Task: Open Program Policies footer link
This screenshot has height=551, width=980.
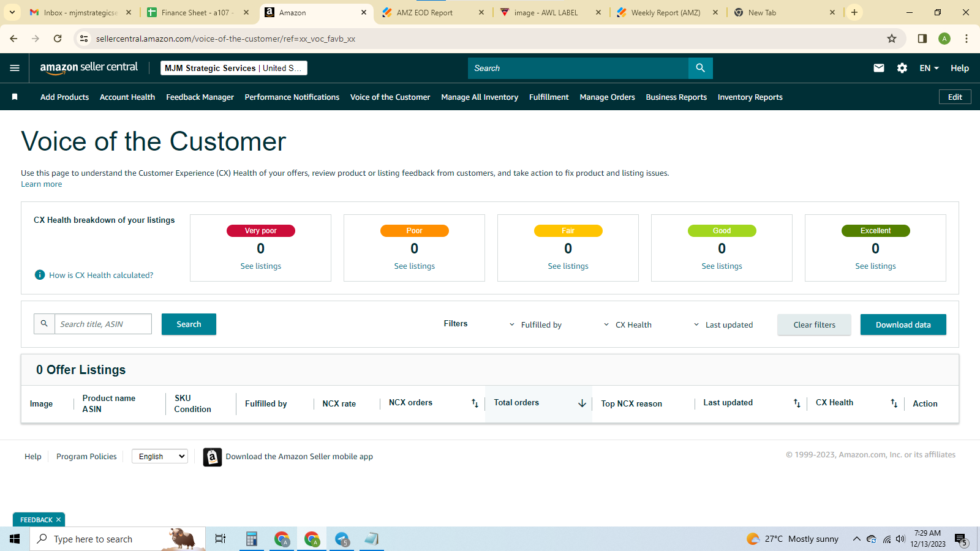Action: pos(86,457)
